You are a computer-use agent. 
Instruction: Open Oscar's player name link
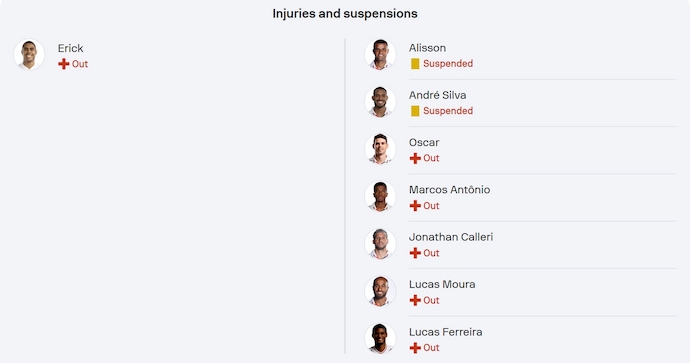(x=424, y=143)
